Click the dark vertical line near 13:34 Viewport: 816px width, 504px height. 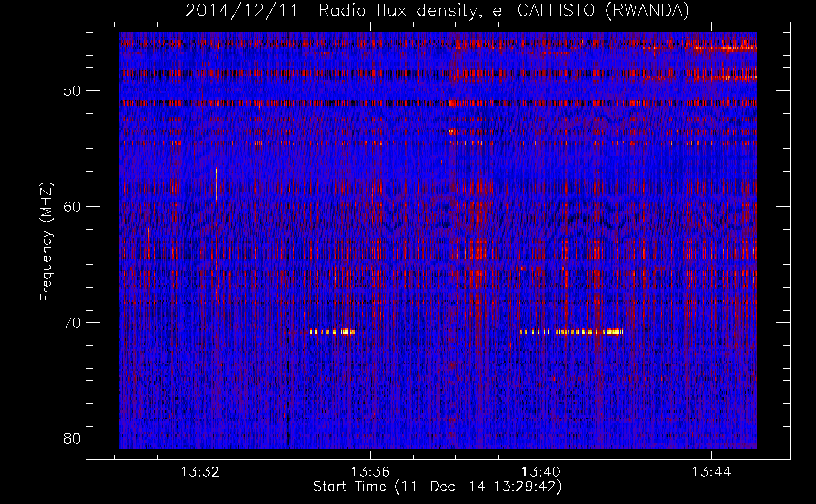point(288,240)
